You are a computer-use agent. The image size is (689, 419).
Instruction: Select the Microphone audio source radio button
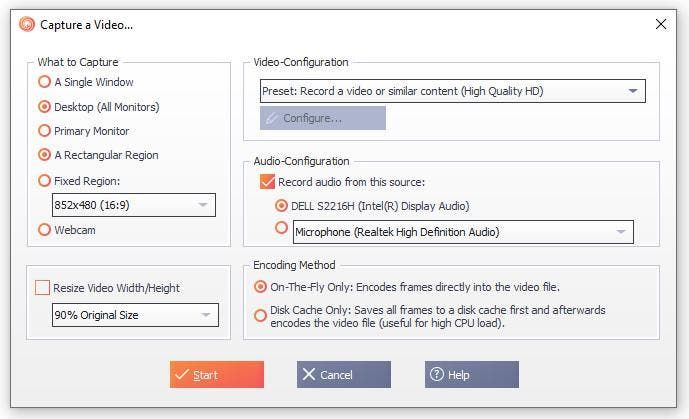click(x=281, y=228)
